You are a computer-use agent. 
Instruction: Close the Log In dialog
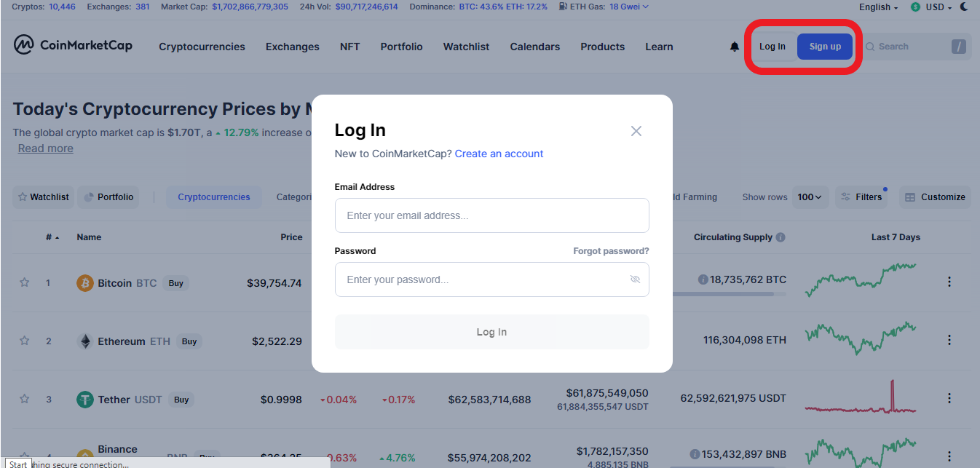point(636,131)
